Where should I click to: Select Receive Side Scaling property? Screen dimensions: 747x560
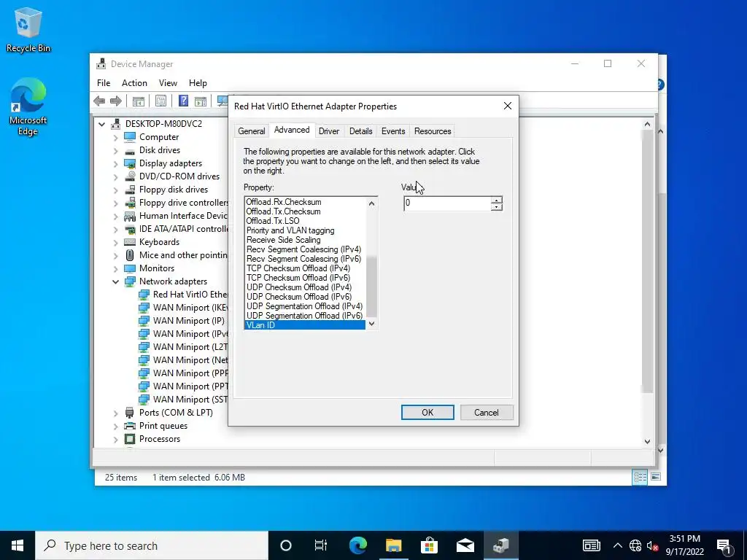(283, 240)
